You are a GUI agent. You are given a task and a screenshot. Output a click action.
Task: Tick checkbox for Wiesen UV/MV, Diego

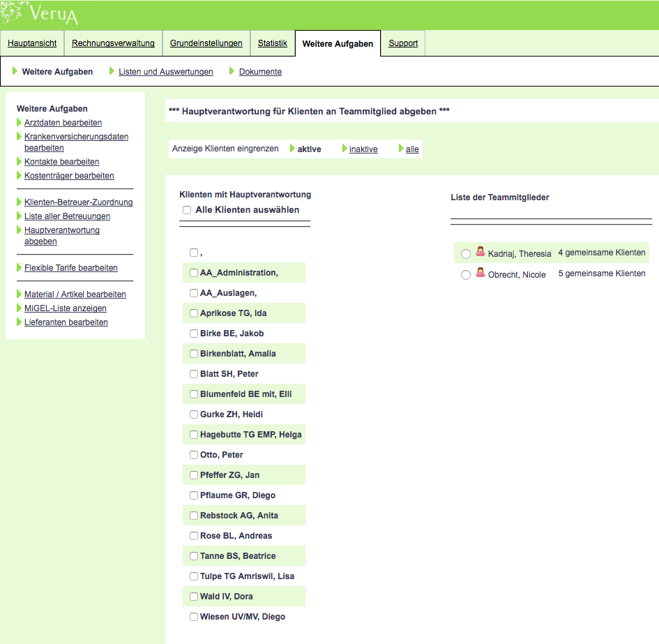pyautogui.click(x=194, y=617)
